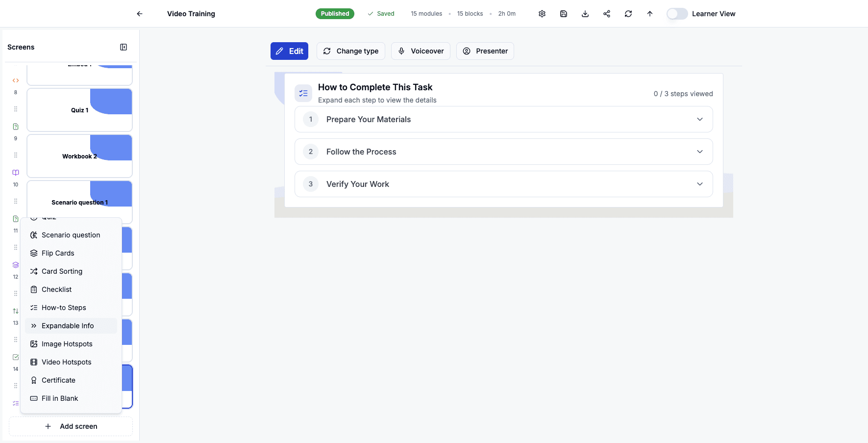Screen dimensions: 868x443
Task: Select the Workbook book icon in the sidebar
Action: [x=15, y=172]
